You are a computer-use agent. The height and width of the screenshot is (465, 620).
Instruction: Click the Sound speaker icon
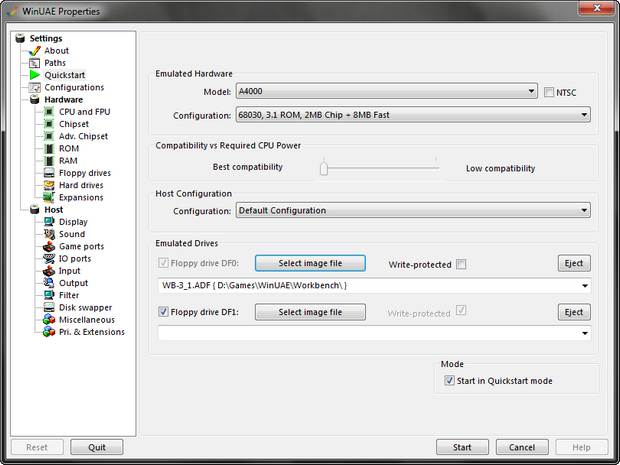[49, 234]
